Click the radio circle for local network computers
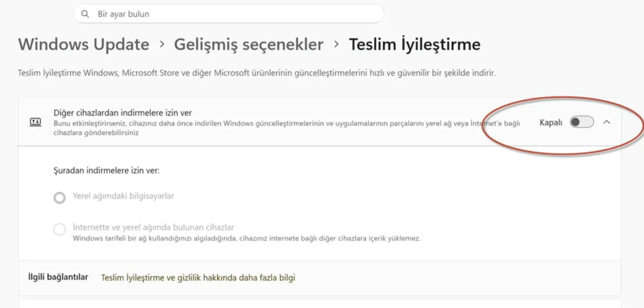644x308 pixels. click(59, 198)
